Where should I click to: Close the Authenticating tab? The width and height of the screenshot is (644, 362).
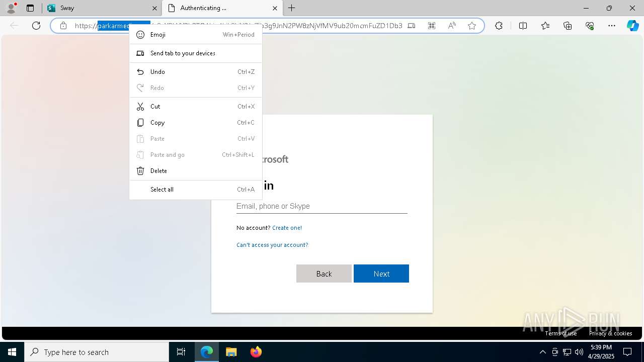pyautogui.click(x=275, y=8)
